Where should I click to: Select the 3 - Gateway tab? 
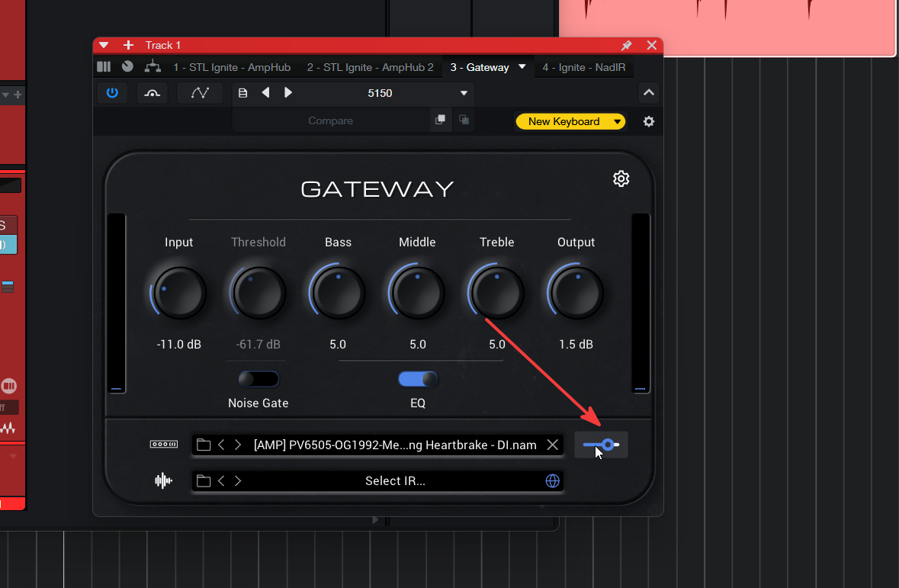pyautogui.click(x=480, y=67)
